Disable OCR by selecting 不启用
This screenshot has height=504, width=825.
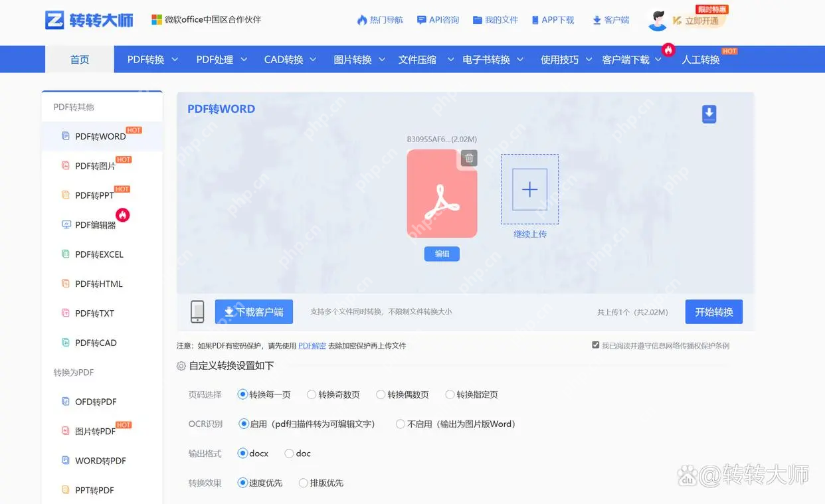[x=400, y=424]
